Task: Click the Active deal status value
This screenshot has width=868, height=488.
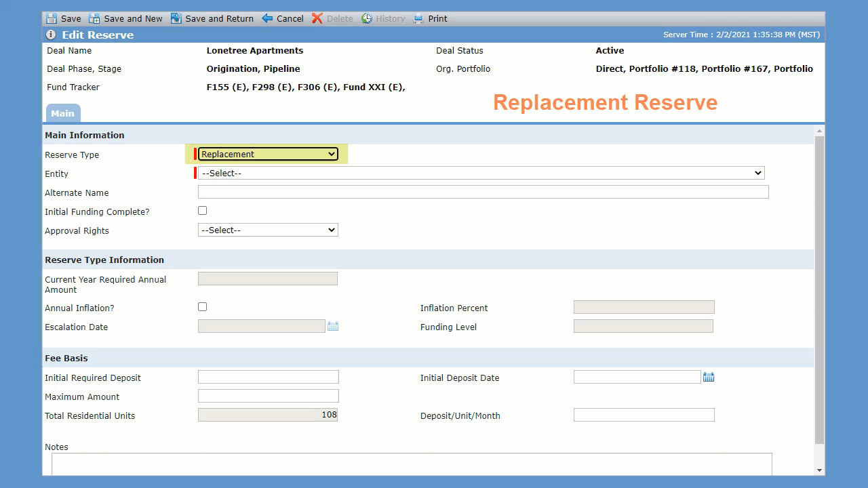Action: [x=610, y=51]
